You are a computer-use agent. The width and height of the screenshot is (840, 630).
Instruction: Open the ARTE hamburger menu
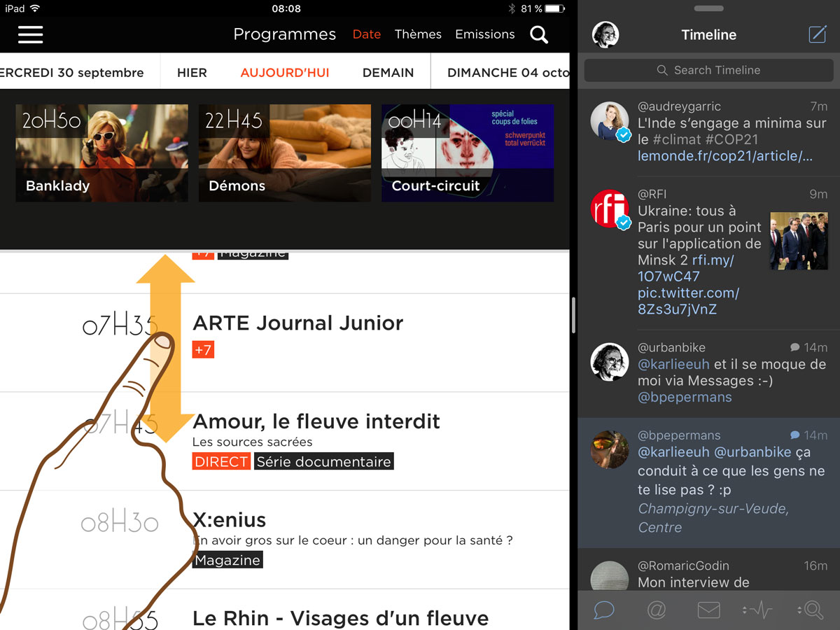point(30,34)
